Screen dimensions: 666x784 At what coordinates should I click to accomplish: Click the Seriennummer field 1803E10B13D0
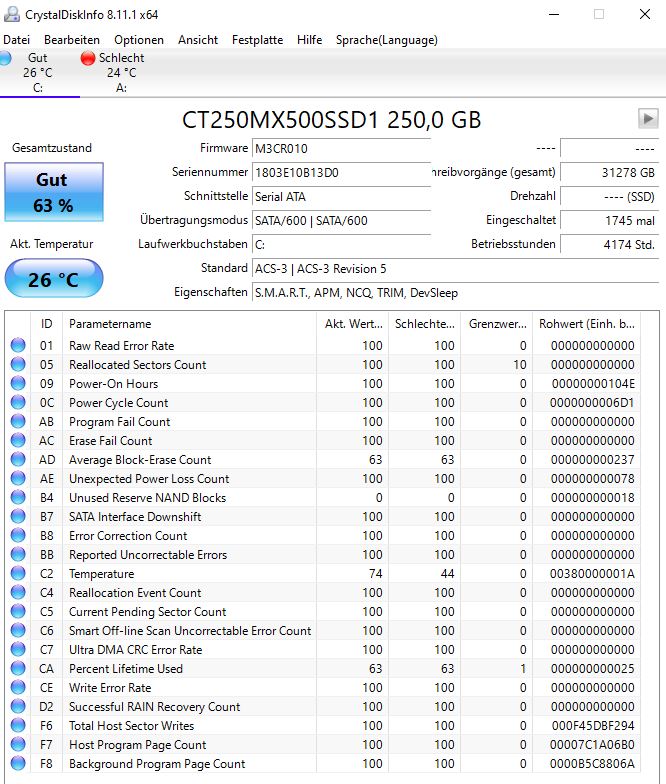[x=342, y=172]
